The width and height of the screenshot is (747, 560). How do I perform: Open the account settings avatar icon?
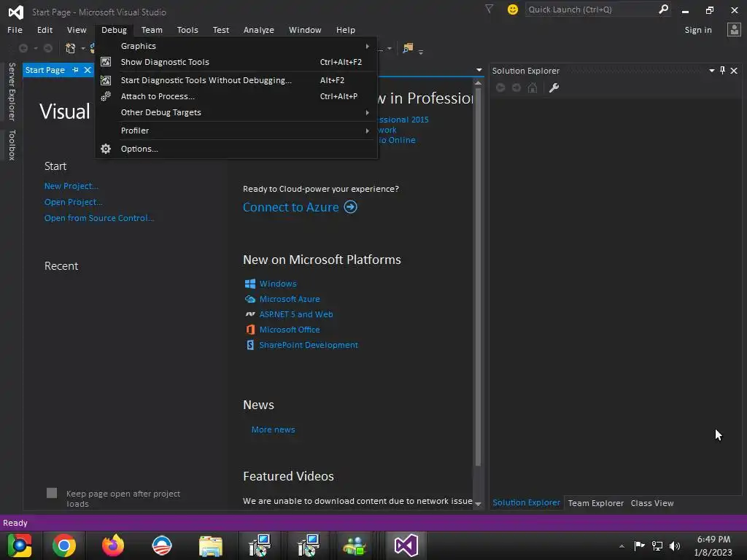(734, 29)
